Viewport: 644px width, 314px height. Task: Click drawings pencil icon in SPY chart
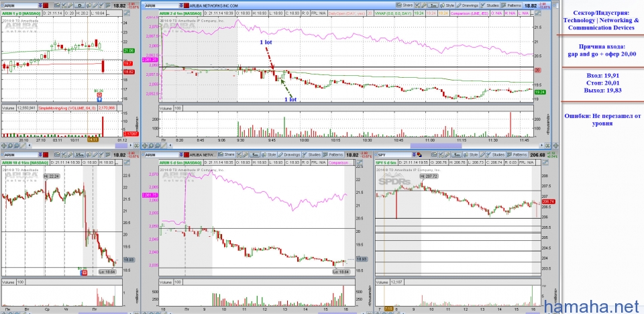[482, 154]
